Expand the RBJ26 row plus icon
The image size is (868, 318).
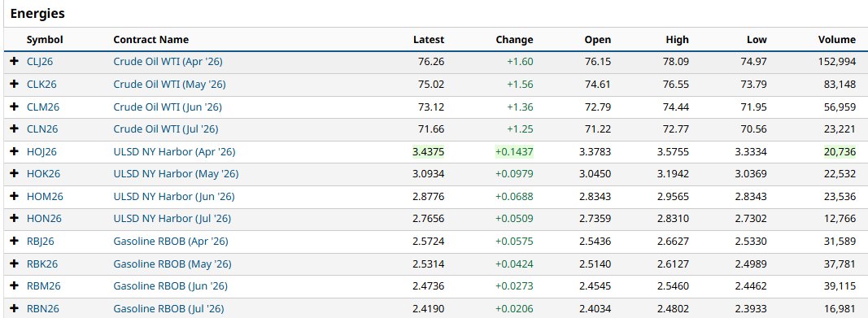[15, 241]
